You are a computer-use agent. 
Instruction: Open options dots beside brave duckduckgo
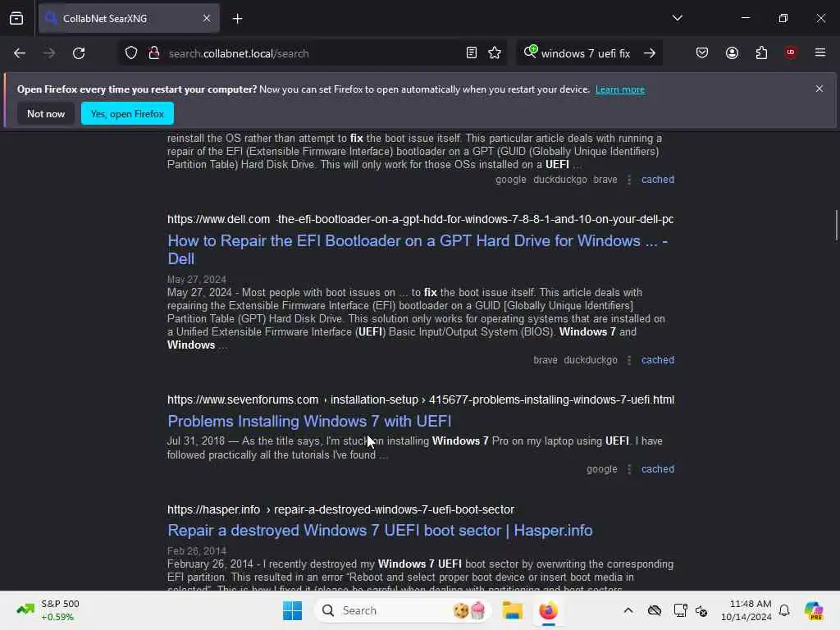[x=629, y=361]
